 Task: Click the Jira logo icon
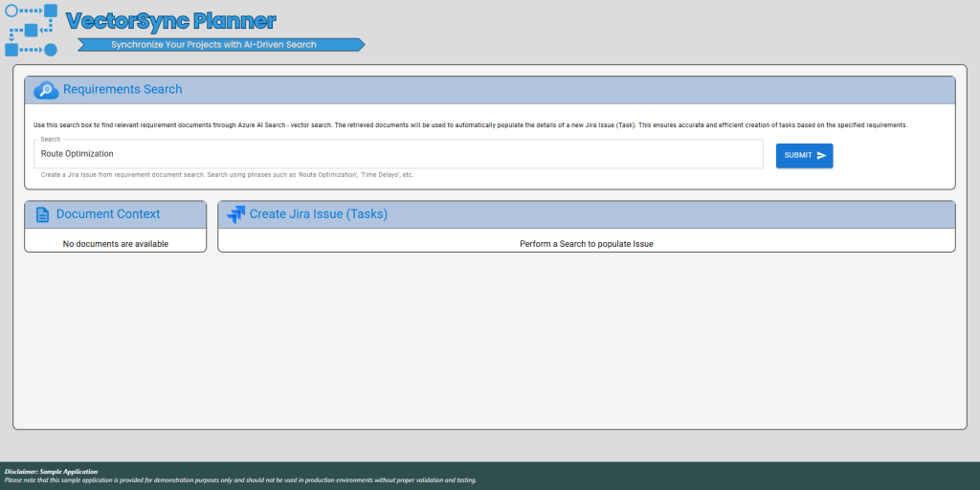pyautogui.click(x=235, y=214)
